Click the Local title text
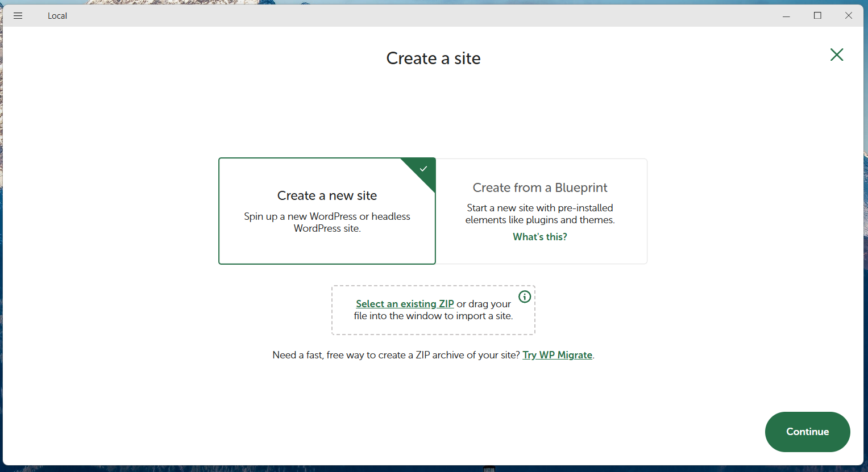Viewport: 868px width, 472px height. point(57,16)
